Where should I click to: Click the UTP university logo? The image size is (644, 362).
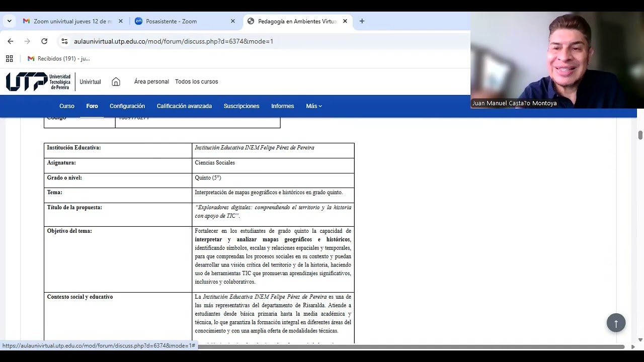click(x=38, y=81)
